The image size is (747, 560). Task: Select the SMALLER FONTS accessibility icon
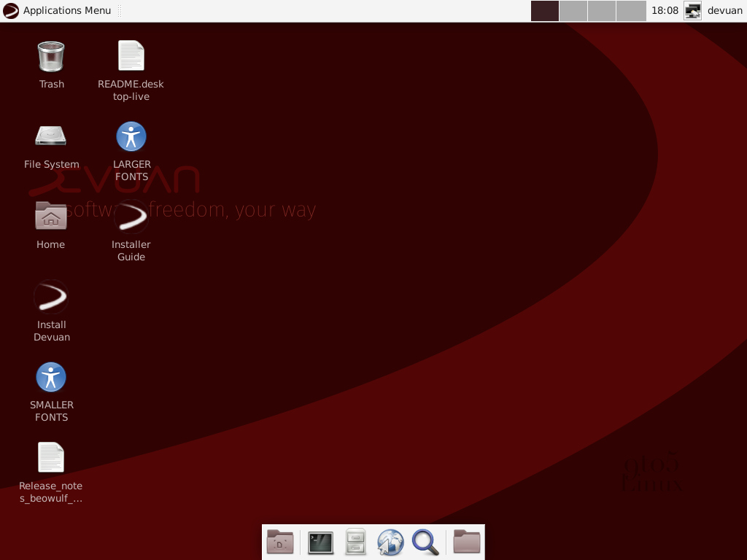(51, 377)
